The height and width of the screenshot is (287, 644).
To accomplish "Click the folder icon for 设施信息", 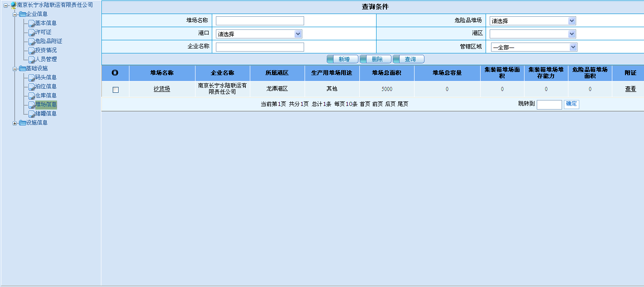I will click(x=22, y=123).
